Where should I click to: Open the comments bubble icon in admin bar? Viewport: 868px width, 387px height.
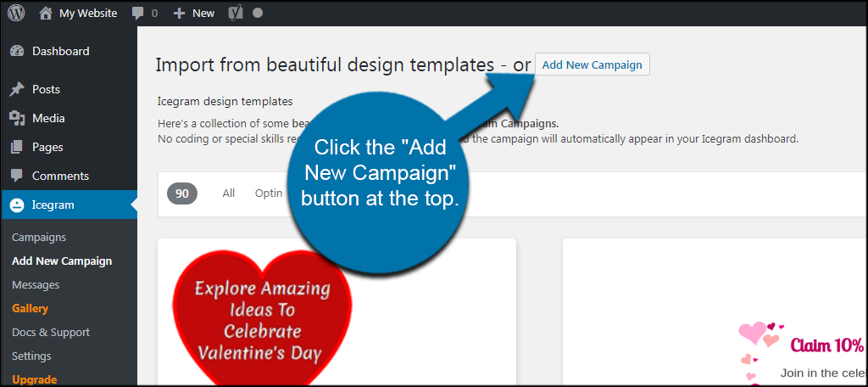pyautogui.click(x=138, y=14)
